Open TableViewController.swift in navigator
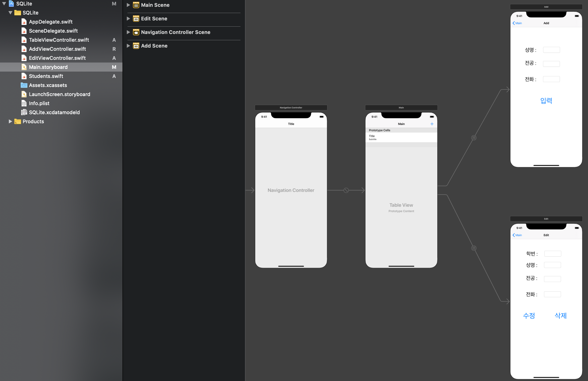The width and height of the screenshot is (588, 381). (x=59, y=40)
